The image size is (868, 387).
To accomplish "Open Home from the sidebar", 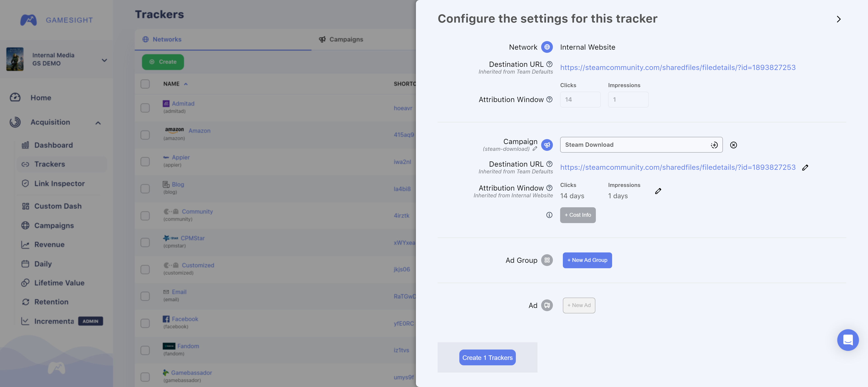I will [x=40, y=98].
